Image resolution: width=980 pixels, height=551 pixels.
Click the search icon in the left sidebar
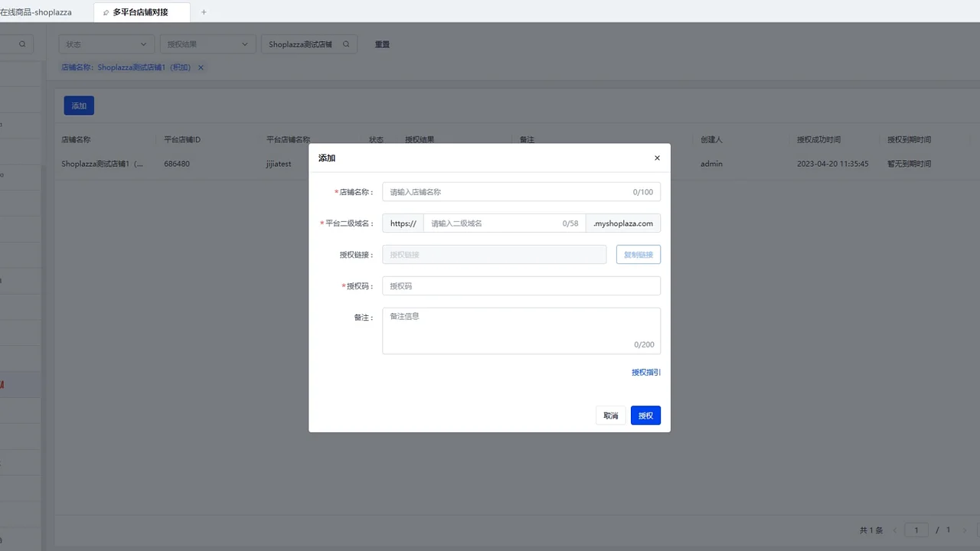pos(20,44)
